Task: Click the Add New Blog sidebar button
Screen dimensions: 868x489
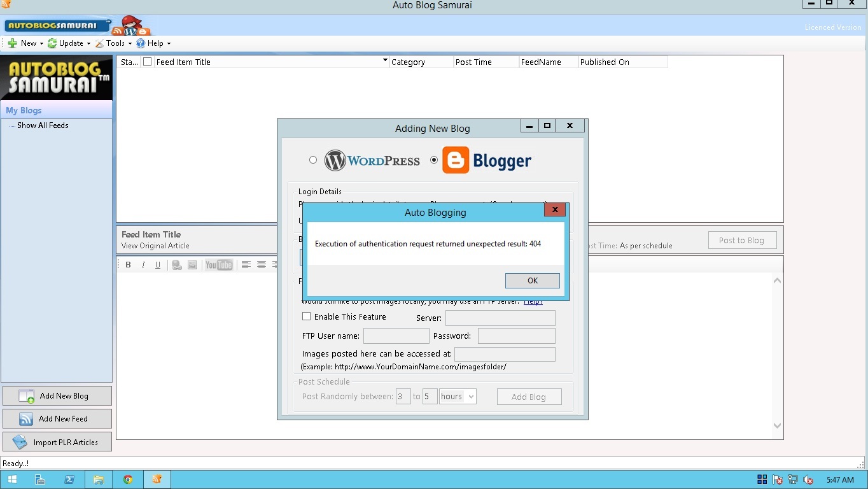Action: point(57,396)
